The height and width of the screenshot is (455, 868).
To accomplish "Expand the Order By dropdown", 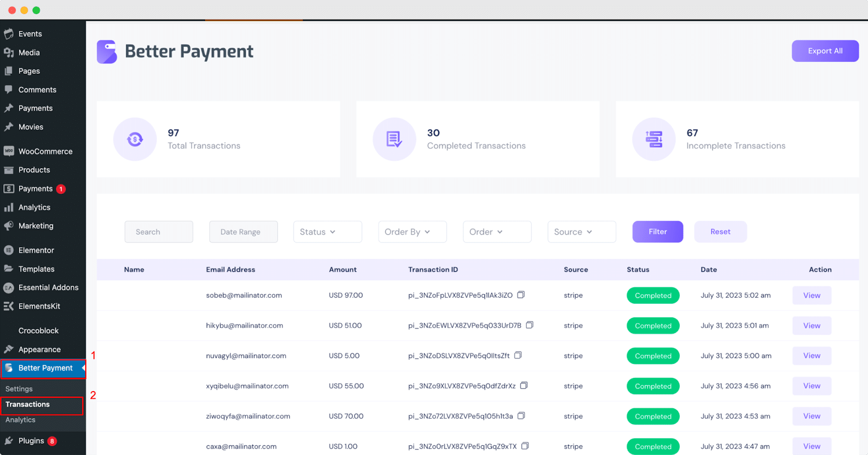I will (412, 232).
